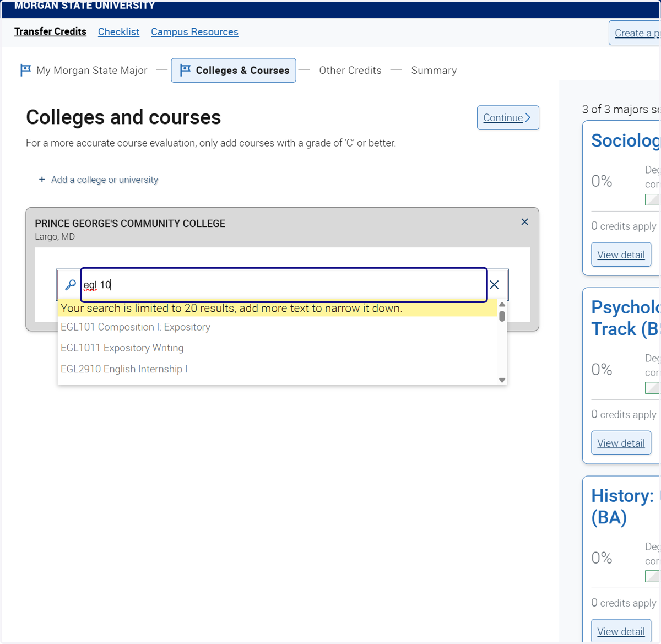Remove Prince George's Community College card
Screen dimensions: 661x644
pos(524,221)
